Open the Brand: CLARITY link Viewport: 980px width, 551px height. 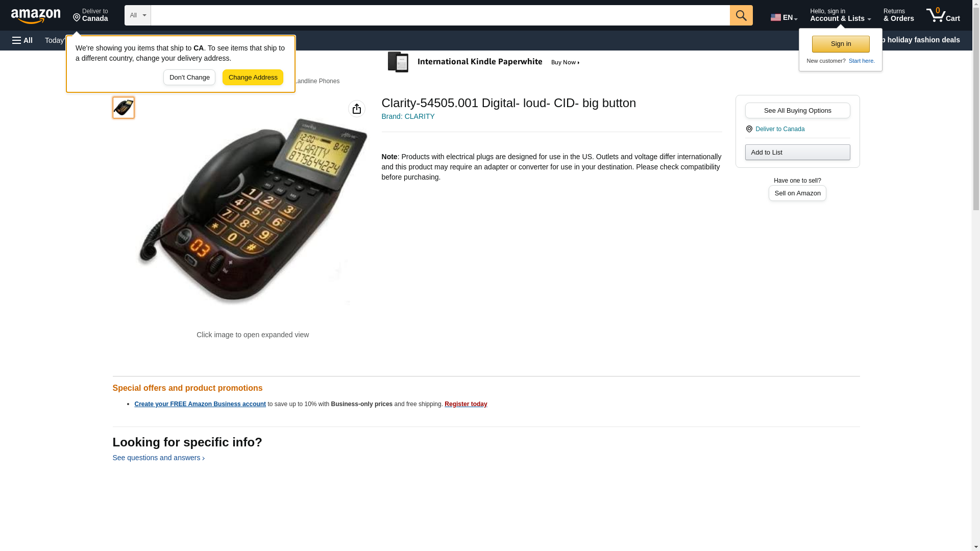408,116
